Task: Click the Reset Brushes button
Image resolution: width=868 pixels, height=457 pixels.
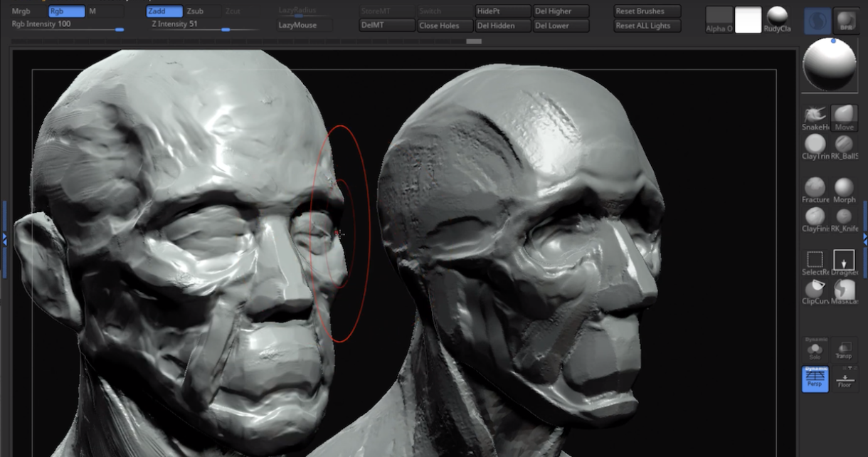Action: pyautogui.click(x=646, y=11)
